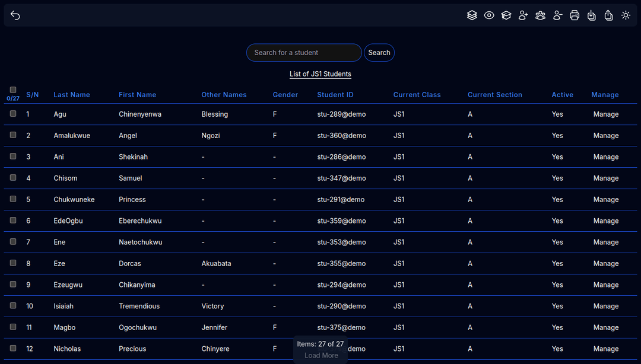Screen dimensions: 641x364
Task: Open the group of people icon
Action: pyautogui.click(x=540, y=15)
